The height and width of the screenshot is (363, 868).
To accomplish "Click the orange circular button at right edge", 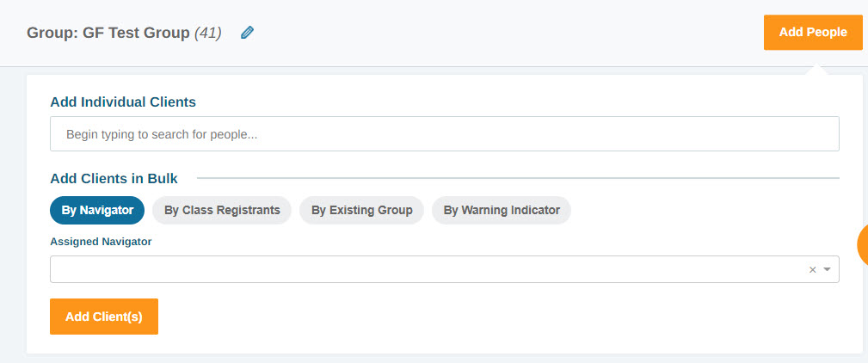I will pos(863,244).
